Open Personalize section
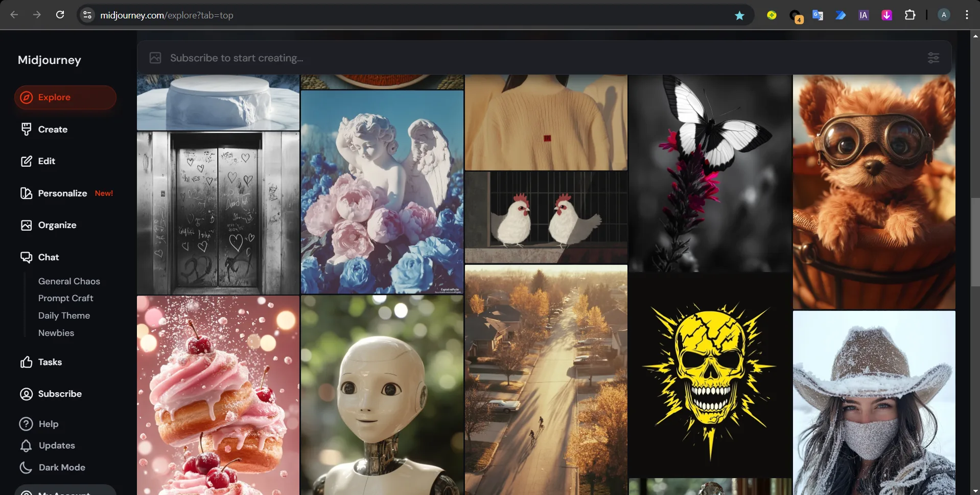Screen dimensions: 980x495 (x=62, y=193)
